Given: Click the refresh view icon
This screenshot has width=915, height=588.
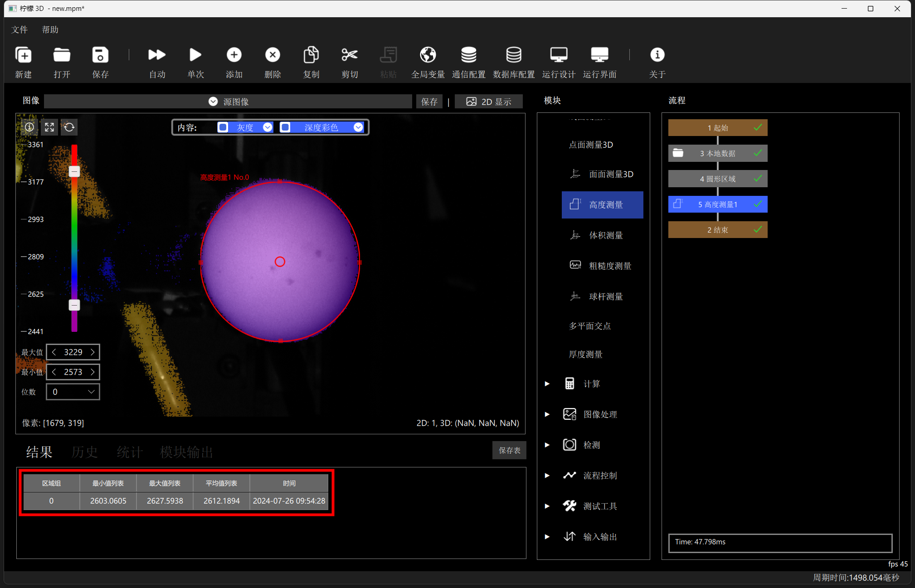Looking at the screenshot, I should click(69, 127).
